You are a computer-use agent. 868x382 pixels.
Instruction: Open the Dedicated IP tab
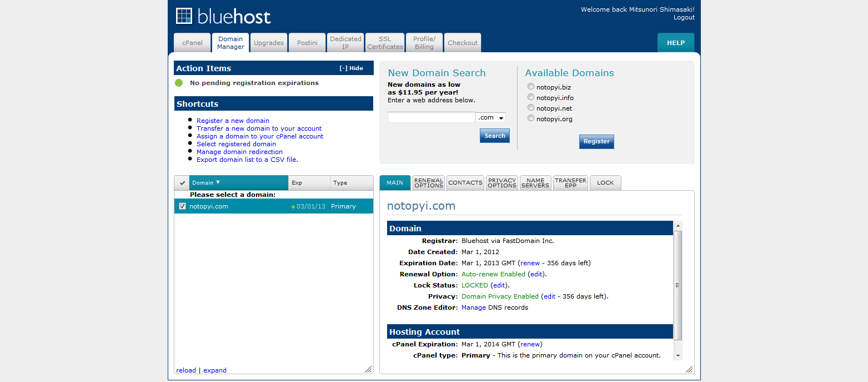[345, 43]
